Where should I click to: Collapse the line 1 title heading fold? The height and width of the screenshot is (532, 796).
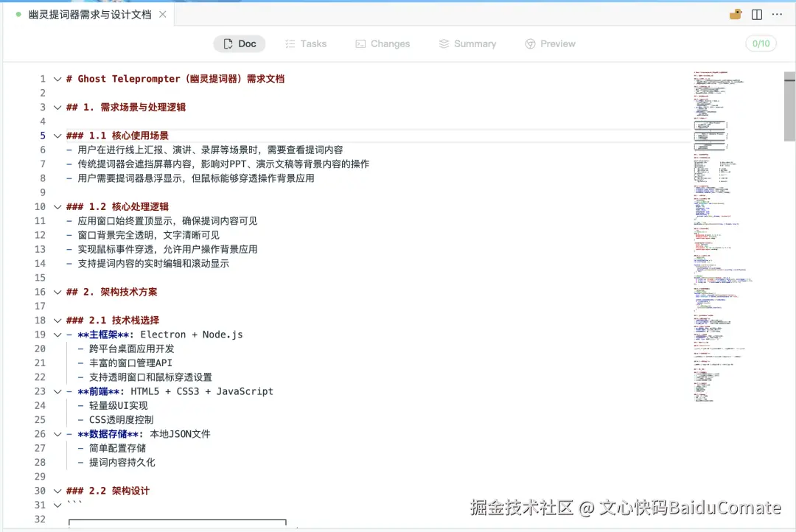pyautogui.click(x=57, y=79)
